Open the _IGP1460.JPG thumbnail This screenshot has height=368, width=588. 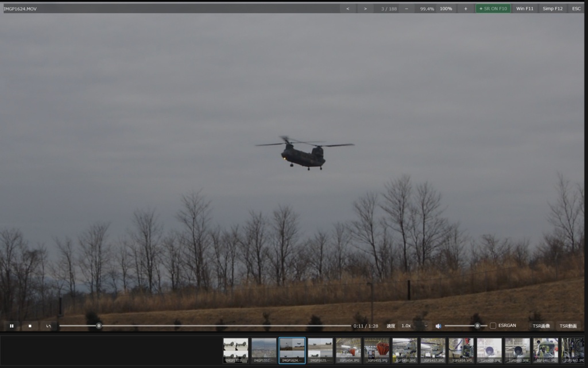point(517,350)
